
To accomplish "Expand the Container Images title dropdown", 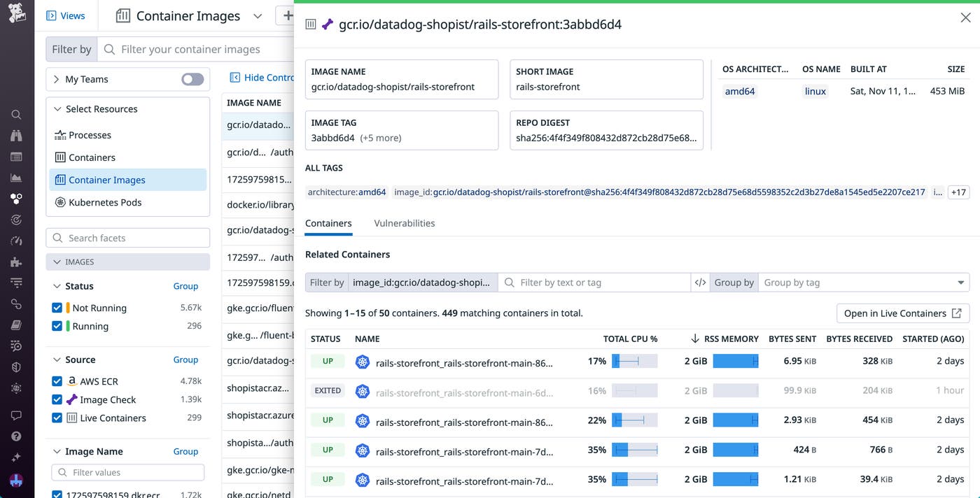I will (257, 16).
